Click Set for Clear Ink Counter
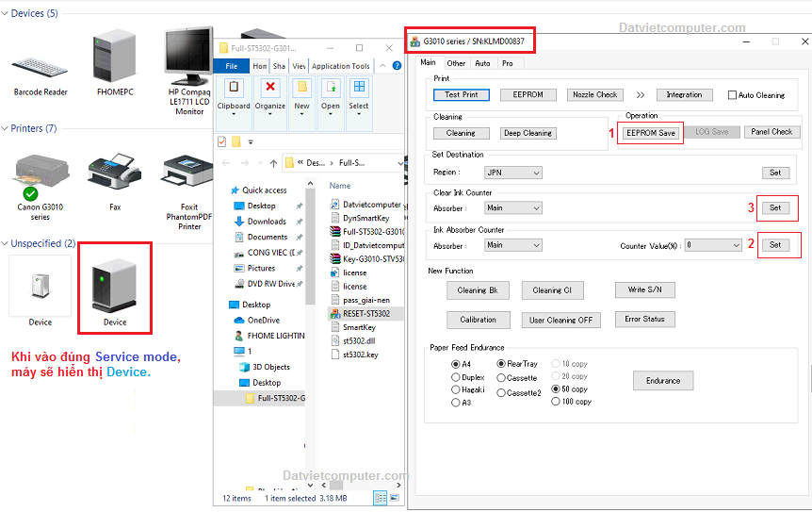Viewport: 812px width, 512px height. click(x=775, y=207)
